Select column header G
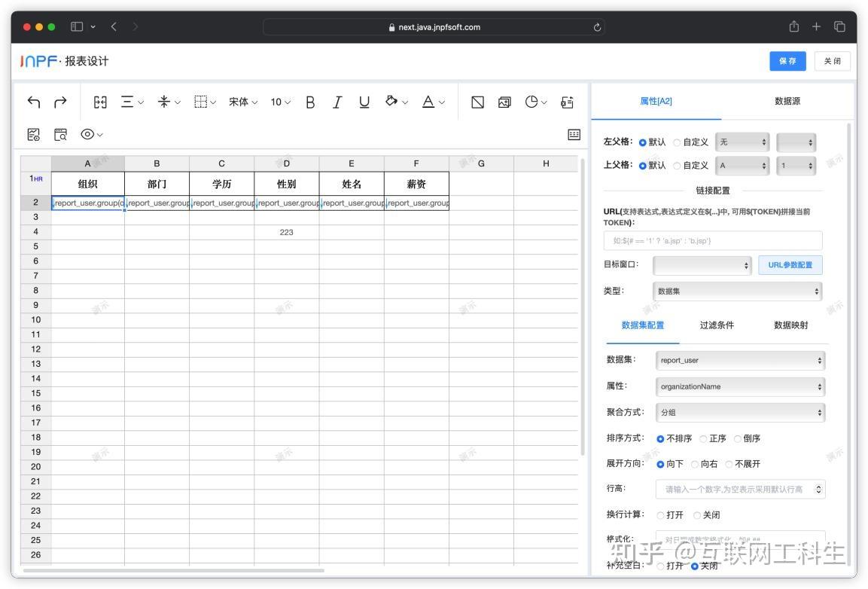Viewport: 868px width, 589px height. point(481,163)
